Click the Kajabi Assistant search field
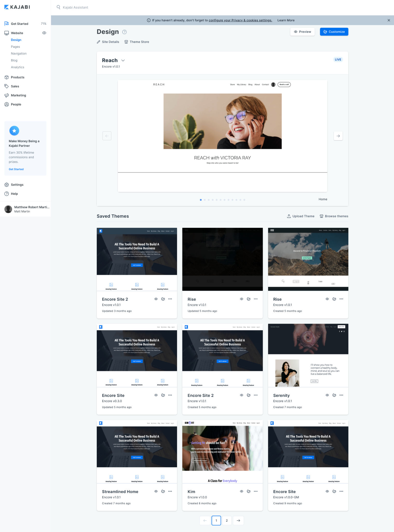The width and height of the screenshot is (394, 532). point(76,7)
